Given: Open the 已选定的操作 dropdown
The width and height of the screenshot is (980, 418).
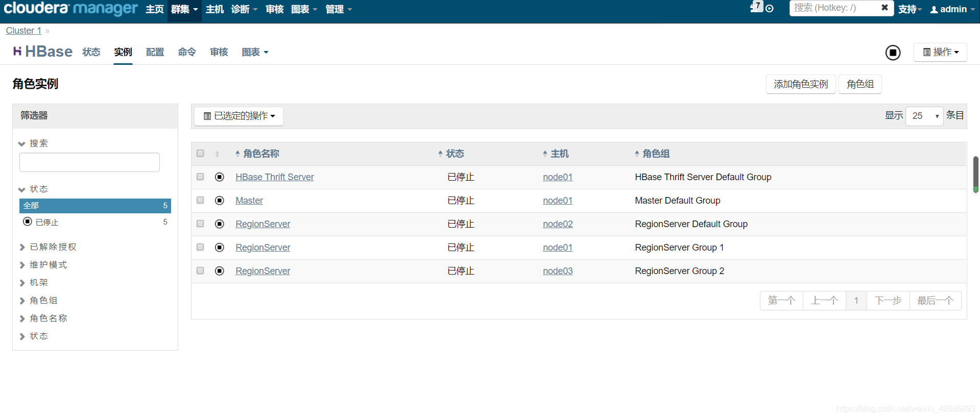Looking at the screenshot, I should point(239,116).
